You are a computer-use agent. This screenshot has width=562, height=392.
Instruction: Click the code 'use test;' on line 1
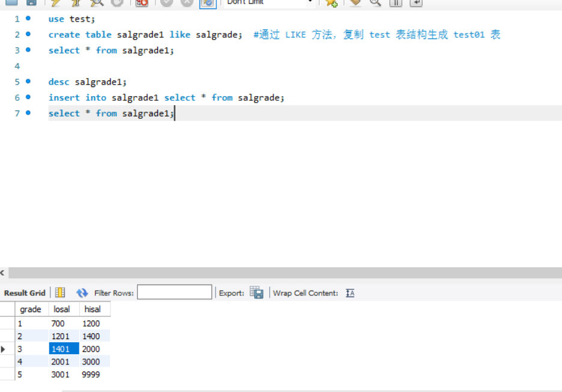(x=72, y=19)
